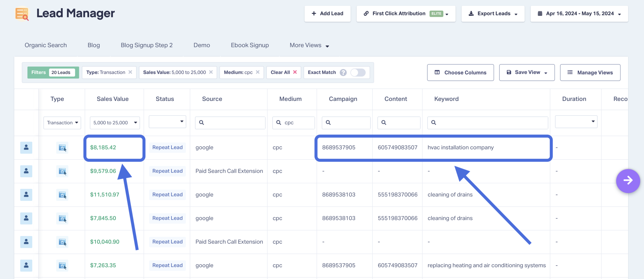Screen dimensions: 644x279
Task: Remove the Sales Value filter chip
Action: [211, 72]
